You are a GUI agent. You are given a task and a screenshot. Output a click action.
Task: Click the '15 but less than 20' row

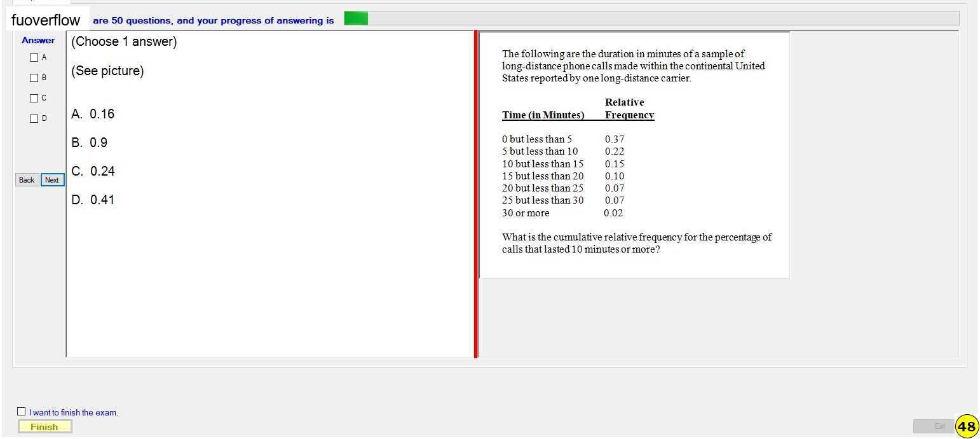(563, 176)
